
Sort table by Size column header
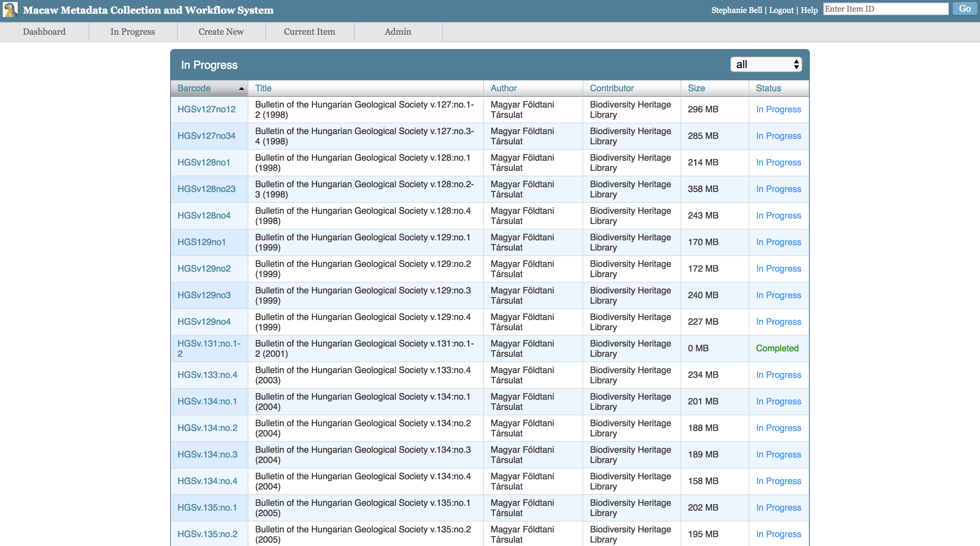click(x=696, y=88)
